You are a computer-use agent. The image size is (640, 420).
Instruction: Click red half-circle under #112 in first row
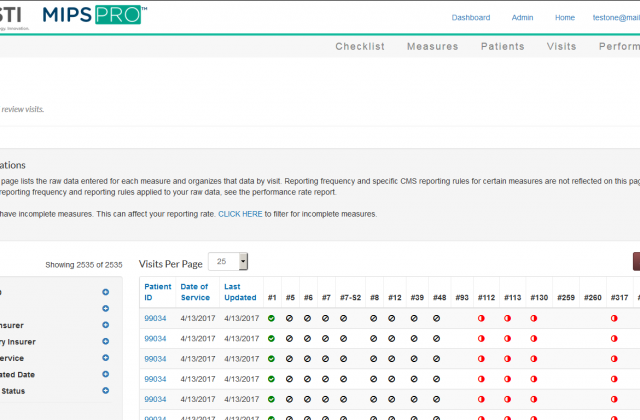(482, 317)
